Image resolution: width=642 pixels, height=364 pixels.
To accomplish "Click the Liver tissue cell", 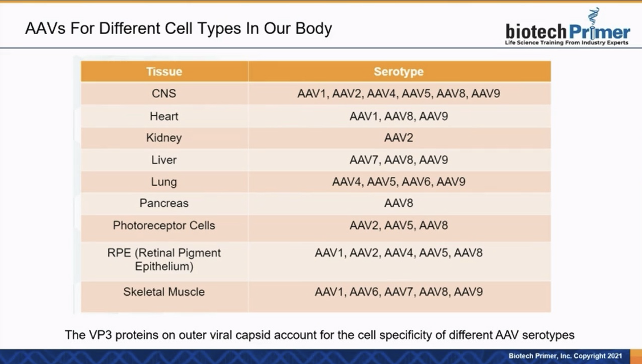I will coord(164,160).
